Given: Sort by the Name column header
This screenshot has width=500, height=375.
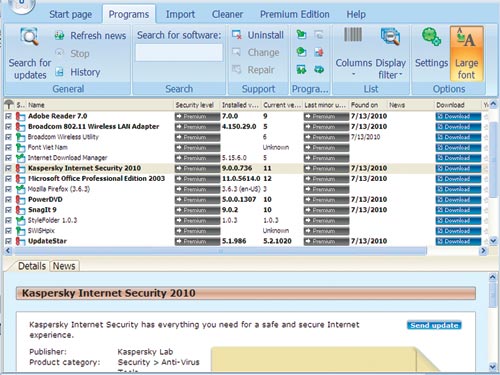Looking at the screenshot, I should pos(100,105).
